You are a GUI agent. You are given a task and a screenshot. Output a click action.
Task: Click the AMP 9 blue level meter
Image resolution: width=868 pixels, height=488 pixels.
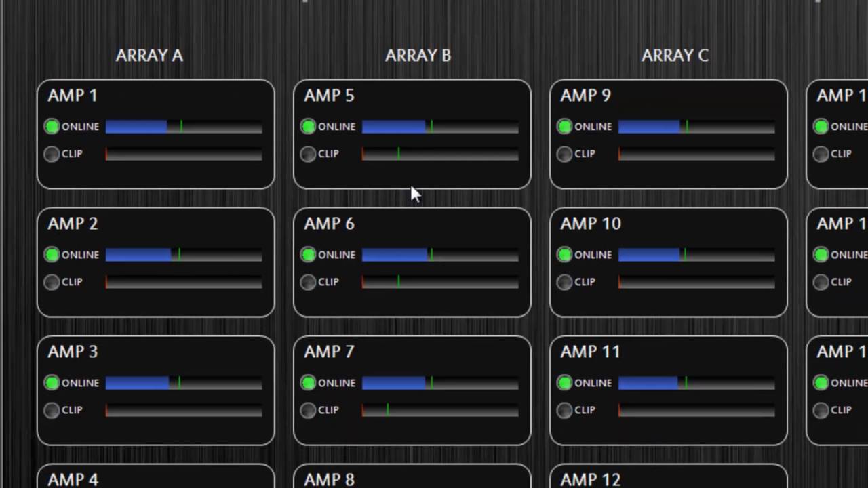point(696,127)
